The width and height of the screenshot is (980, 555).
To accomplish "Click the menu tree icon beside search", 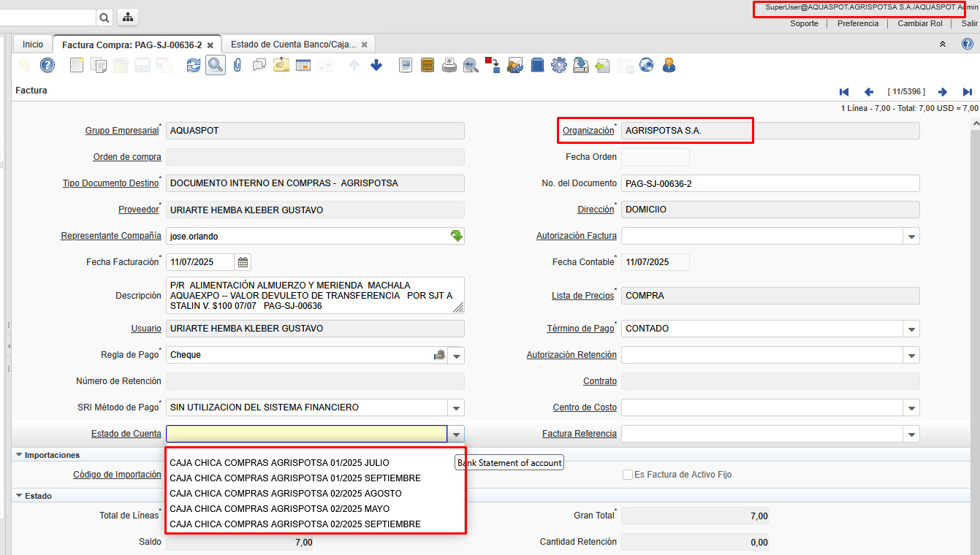I will (127, 18).
